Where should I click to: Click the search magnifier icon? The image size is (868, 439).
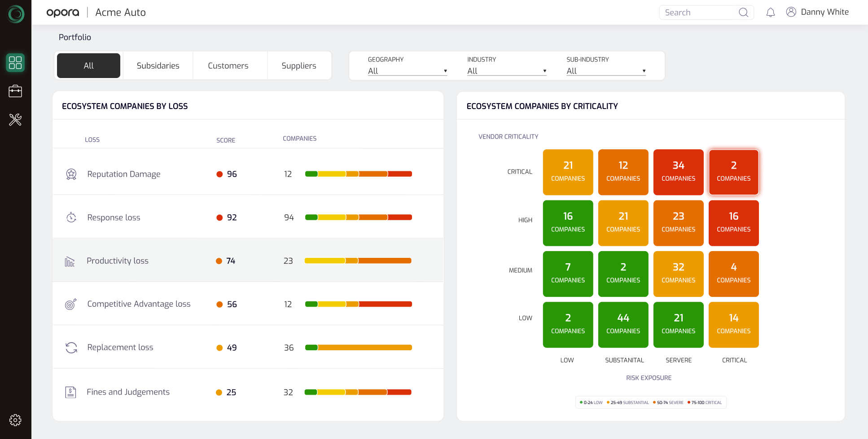[x=743, y=13]
